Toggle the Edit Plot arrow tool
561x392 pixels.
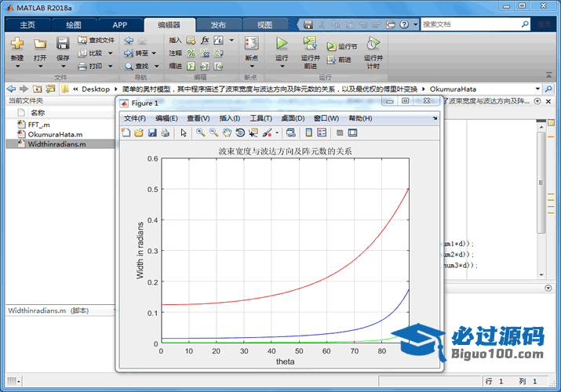(x=184, y=132)
